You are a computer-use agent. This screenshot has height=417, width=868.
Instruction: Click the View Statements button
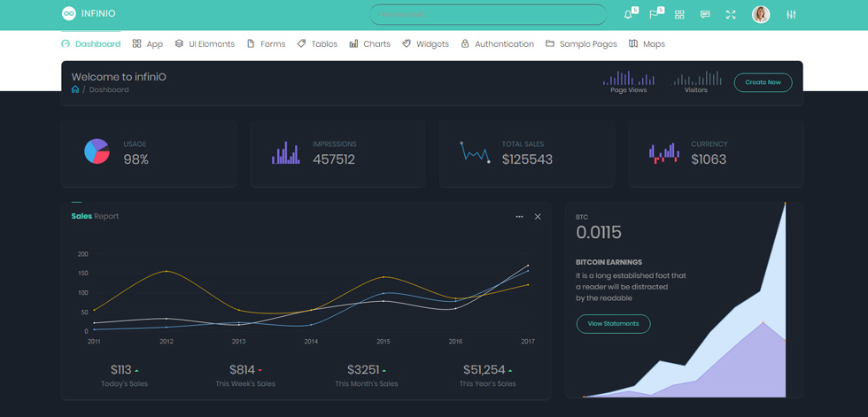(x=613, y=323)
